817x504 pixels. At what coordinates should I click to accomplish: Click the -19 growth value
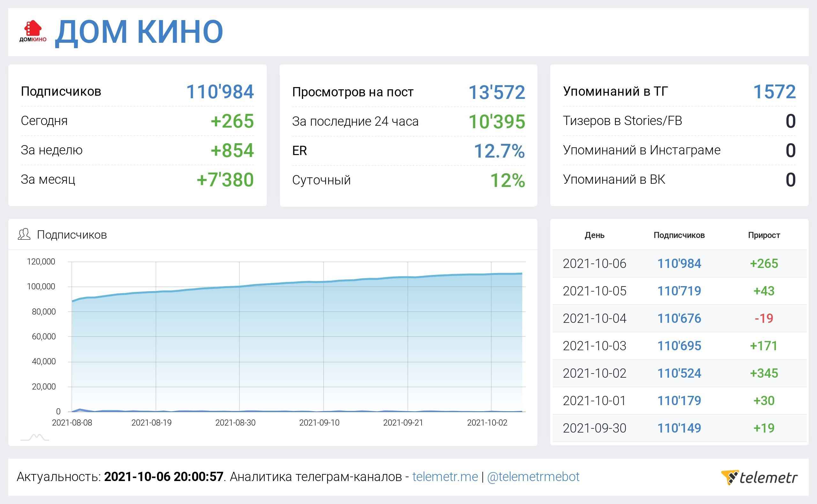pos(764,318)
